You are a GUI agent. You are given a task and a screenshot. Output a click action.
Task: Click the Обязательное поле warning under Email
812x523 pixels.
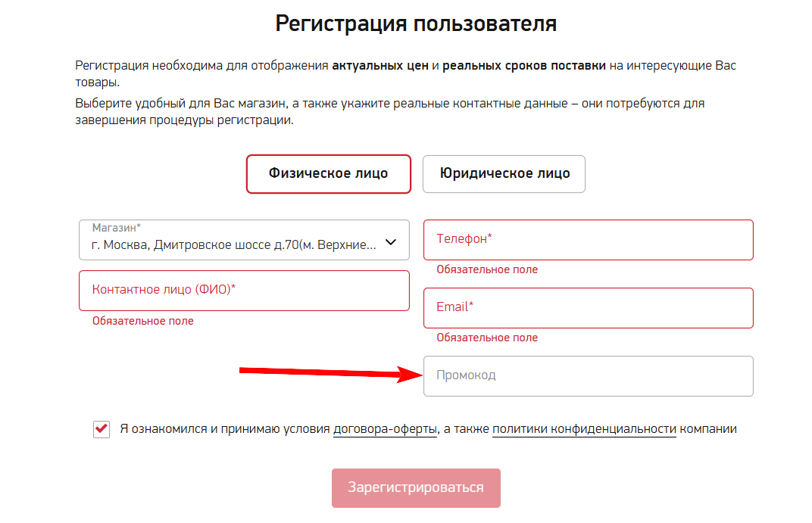coord(487,337)
